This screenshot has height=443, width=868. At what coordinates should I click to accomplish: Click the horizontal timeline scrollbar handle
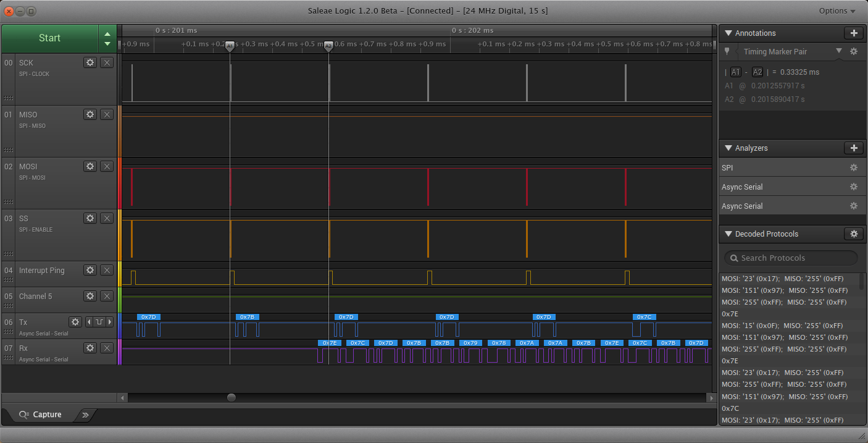232,398
